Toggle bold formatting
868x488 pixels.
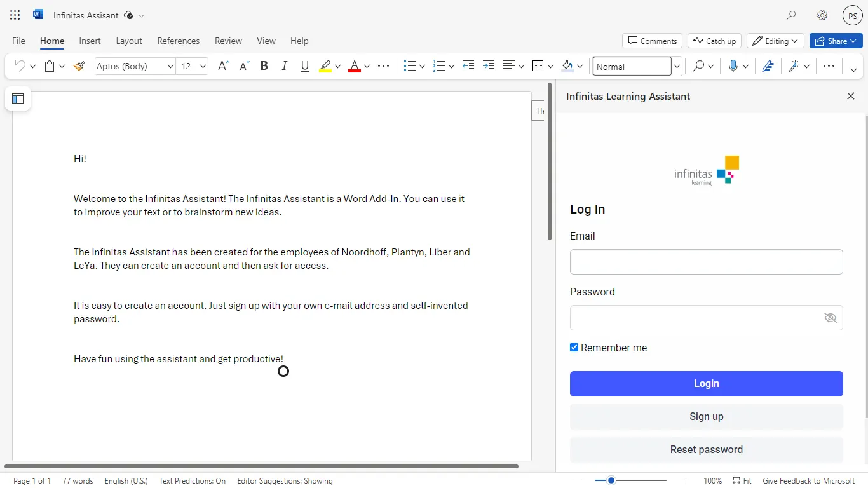(x=264, y=65)
